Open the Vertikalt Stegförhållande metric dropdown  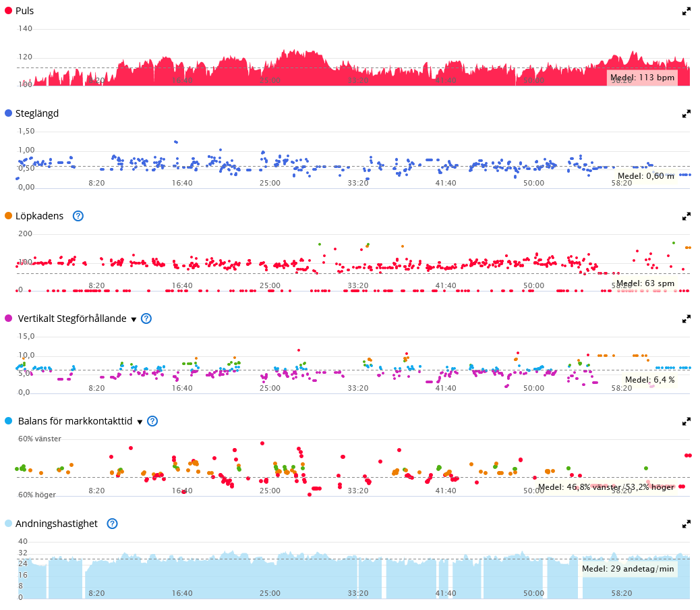pos(134,319)
